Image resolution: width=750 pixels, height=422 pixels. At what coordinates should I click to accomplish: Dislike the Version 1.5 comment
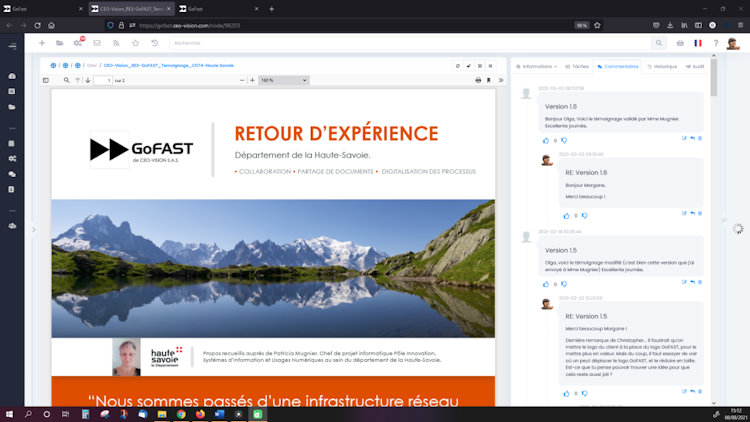564,284
